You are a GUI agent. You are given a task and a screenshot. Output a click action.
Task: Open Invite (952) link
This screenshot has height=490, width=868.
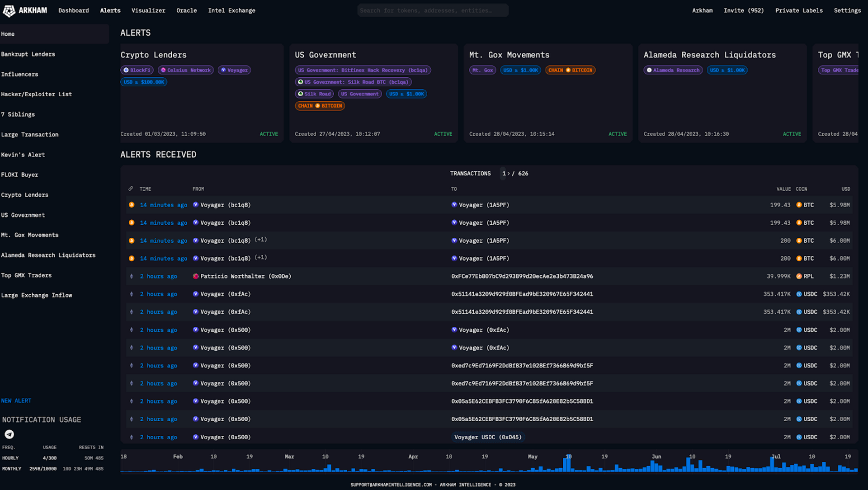pos(744,10)
